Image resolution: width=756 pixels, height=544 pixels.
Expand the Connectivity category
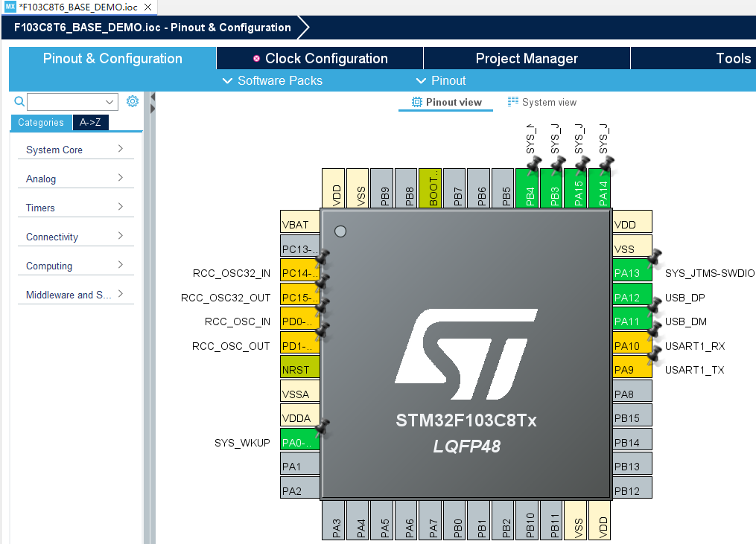point(76,237)
